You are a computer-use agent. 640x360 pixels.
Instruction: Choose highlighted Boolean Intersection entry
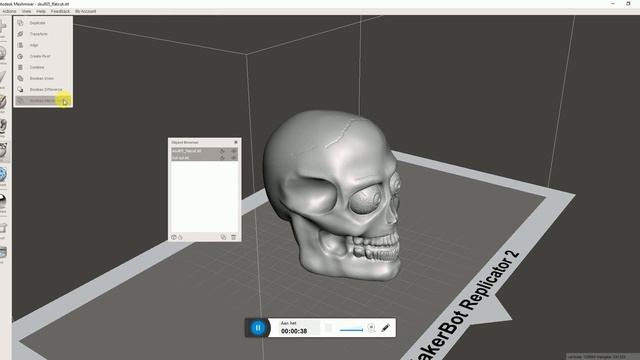pyautogui.click(x=43, y=100)
